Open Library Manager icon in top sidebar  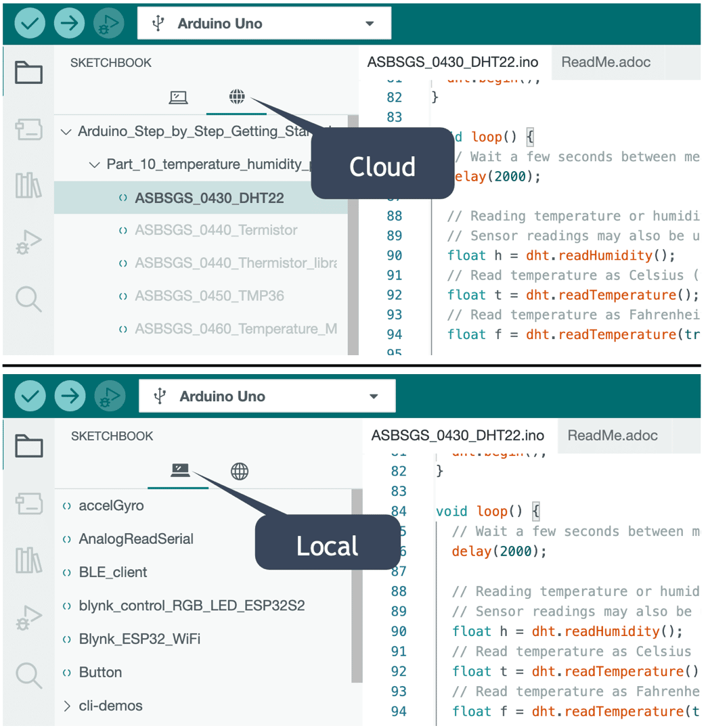click(28, 185)
